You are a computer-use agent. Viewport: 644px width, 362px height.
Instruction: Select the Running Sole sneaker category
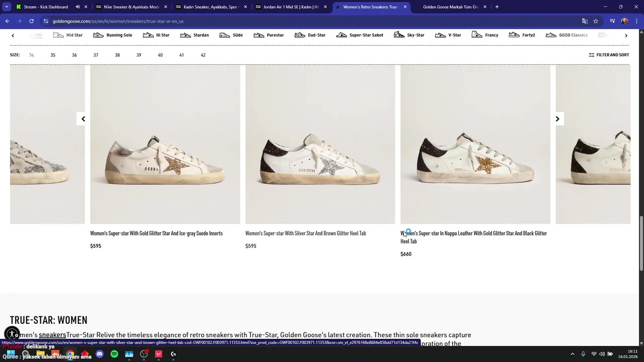click(x=113, y=35)
